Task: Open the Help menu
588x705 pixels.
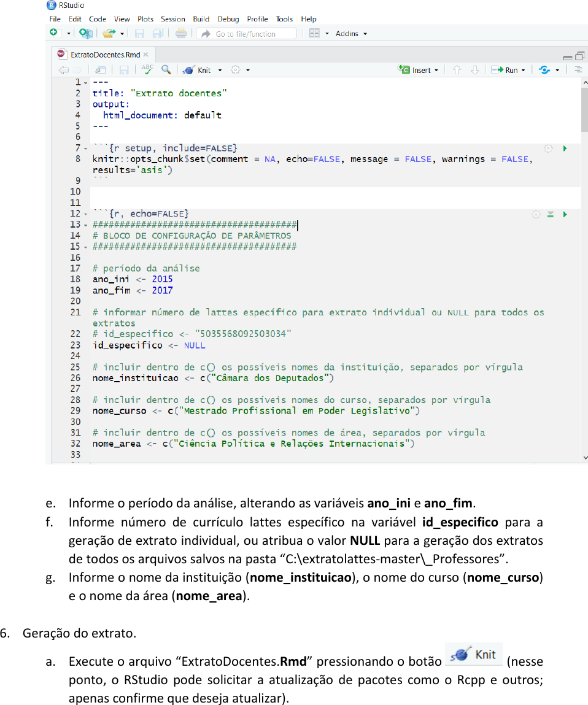Action: coord(309,19)
